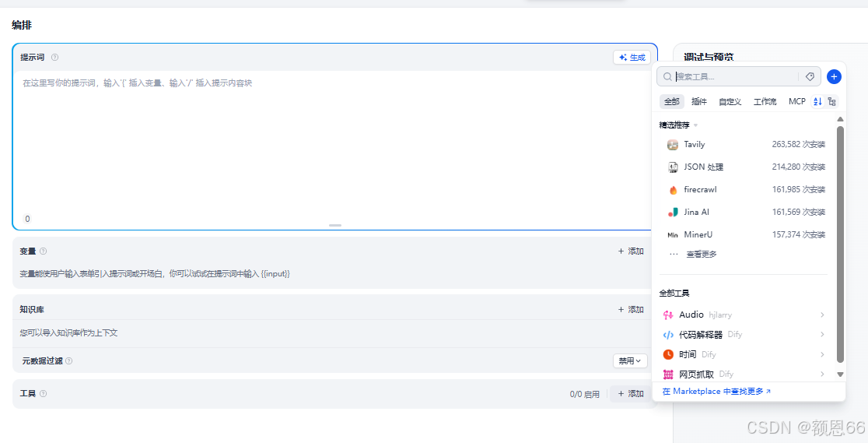This screenshot has height=443, width=868.
Task: Expand the 代码解释器 chevron
Action: (x=823, y=334)
